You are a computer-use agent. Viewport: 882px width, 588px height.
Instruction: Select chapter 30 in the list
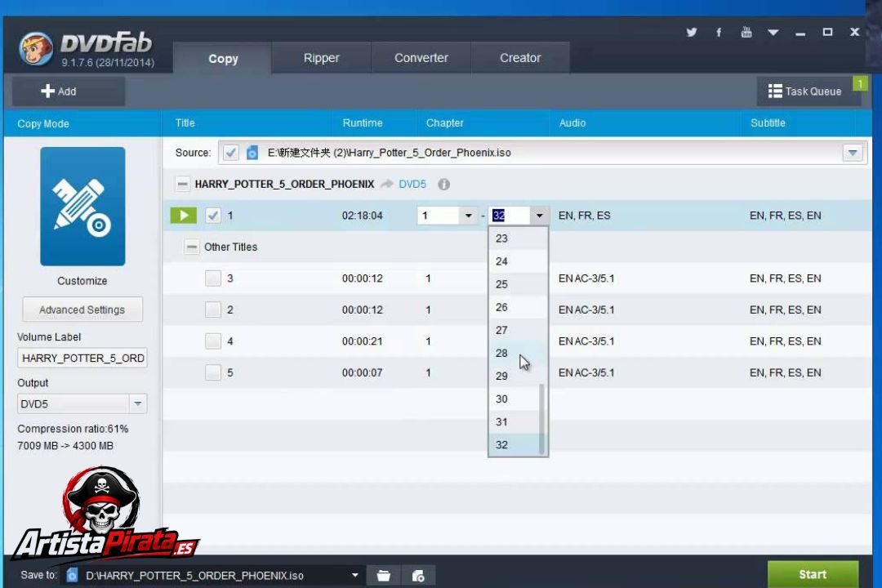tap(514, 399)
